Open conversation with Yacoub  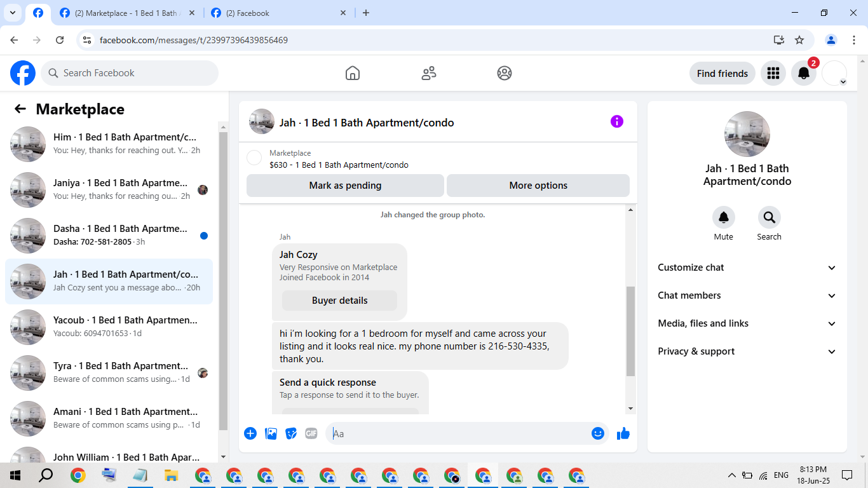click(109, 327)
